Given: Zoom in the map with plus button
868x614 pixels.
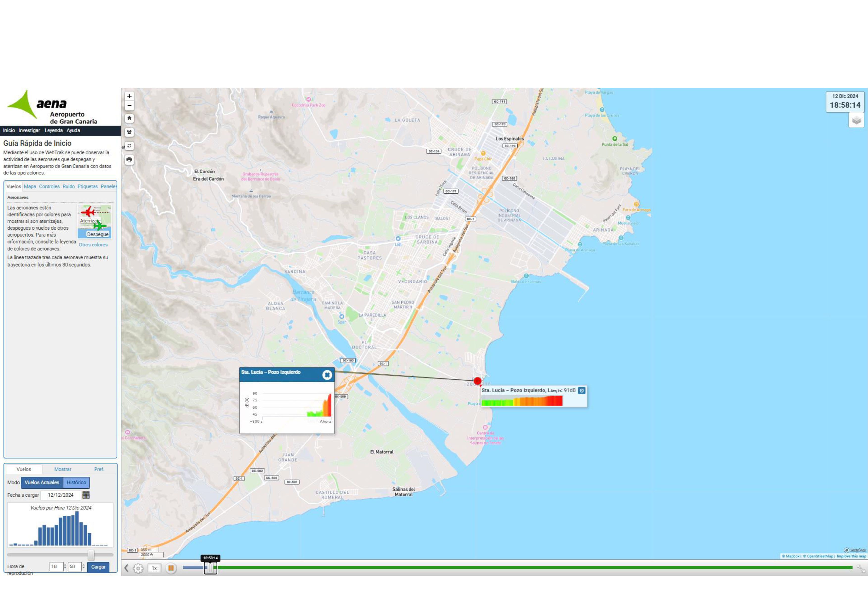Looking at the screenshot, I should pyautogui.click(x=129, y=97).
